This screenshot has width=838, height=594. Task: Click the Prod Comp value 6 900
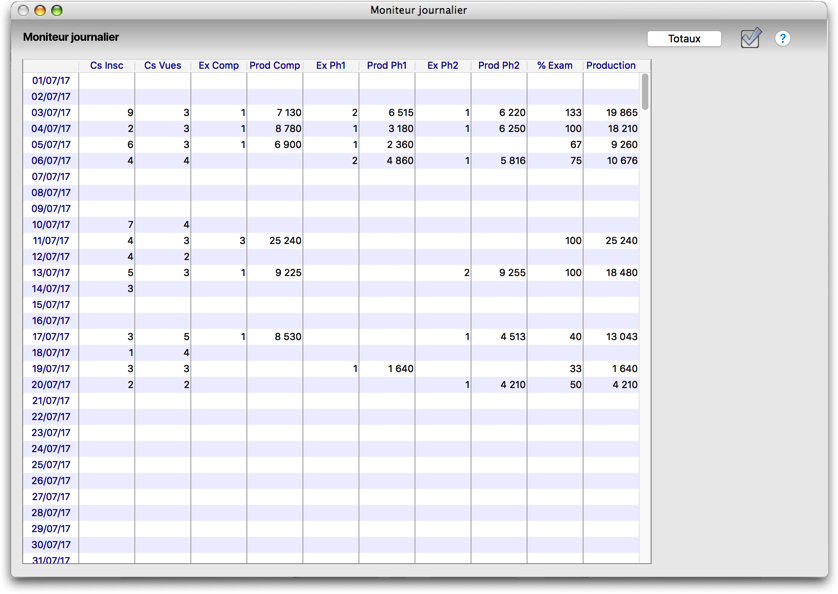(x=288, y=145)
